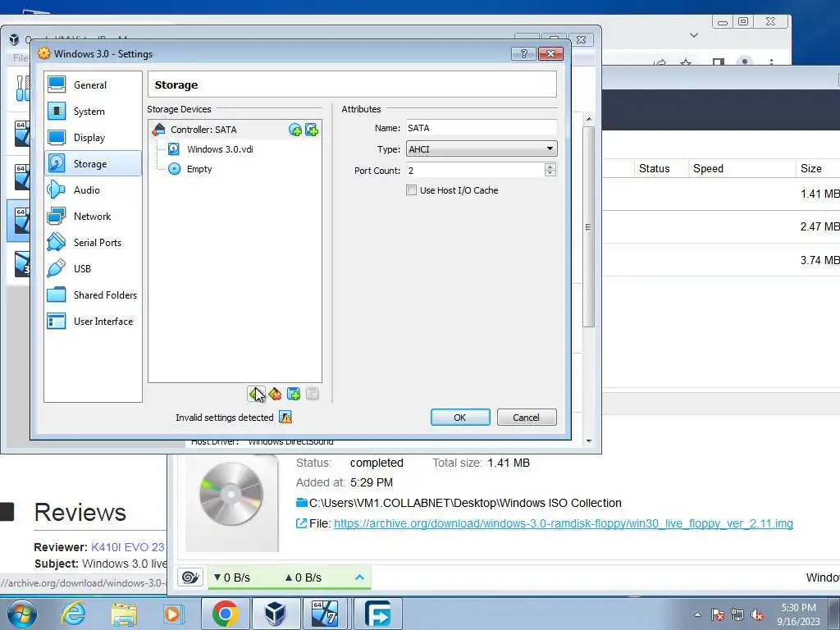
Task: Show hidden system tray icons
Action: [697, 614]
